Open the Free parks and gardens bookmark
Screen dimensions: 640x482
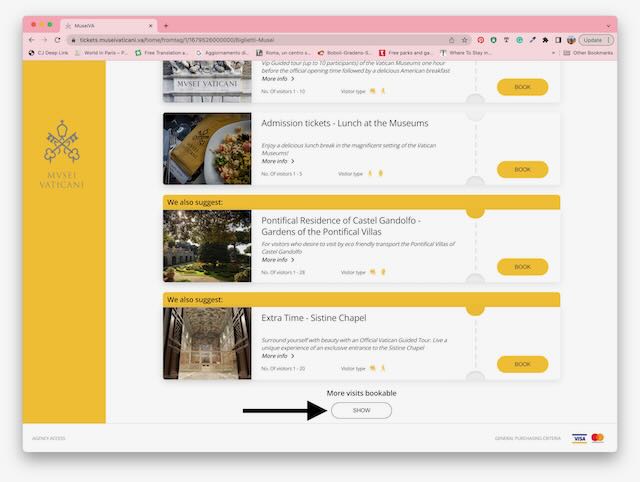pyautogui.click(x=405, y=53)
